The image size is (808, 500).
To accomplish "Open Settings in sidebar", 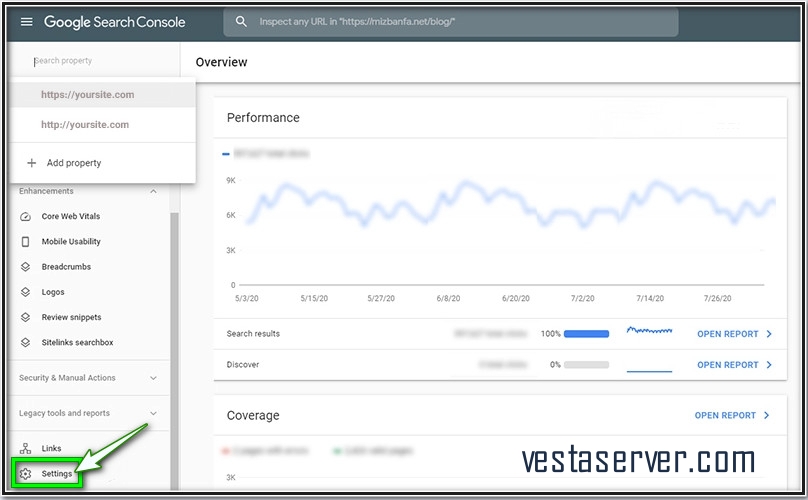I will point(57,474).
